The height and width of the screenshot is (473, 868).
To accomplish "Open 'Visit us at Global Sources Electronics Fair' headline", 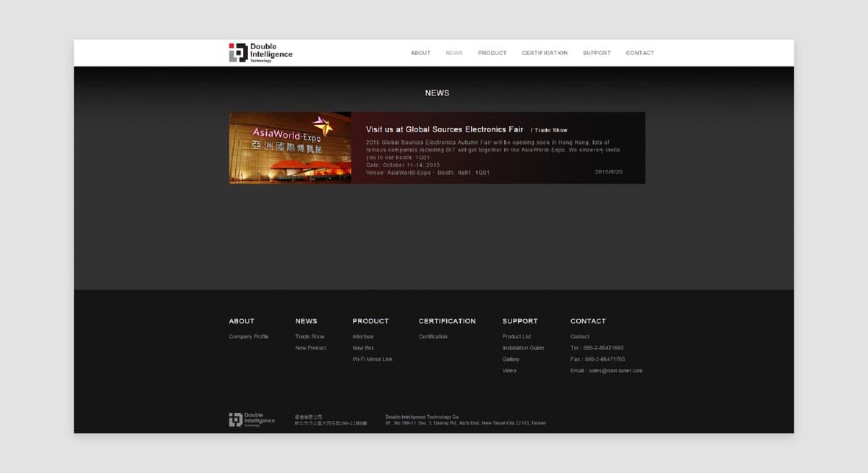I will coord(444,129).
